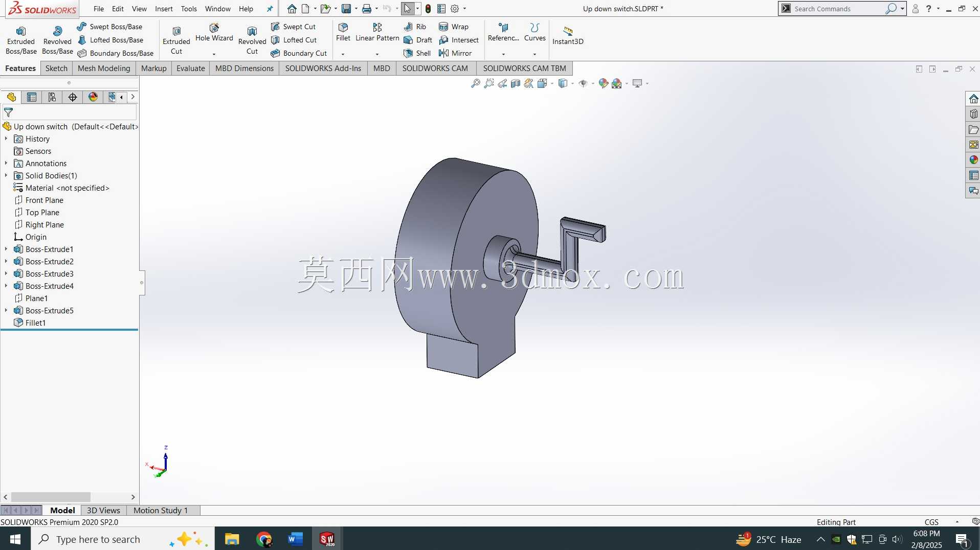Switch to the PropertyManager tab
The width and height of the screenshot is (980, 550).
click(32, 97)
